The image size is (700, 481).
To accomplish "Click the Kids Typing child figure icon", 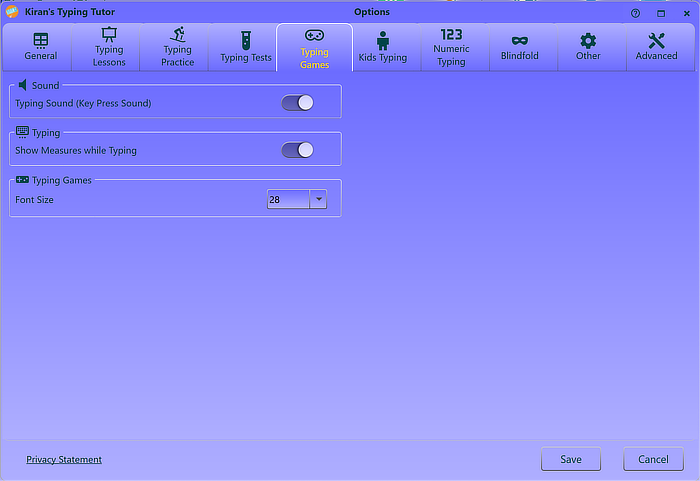I will [383, 40].
